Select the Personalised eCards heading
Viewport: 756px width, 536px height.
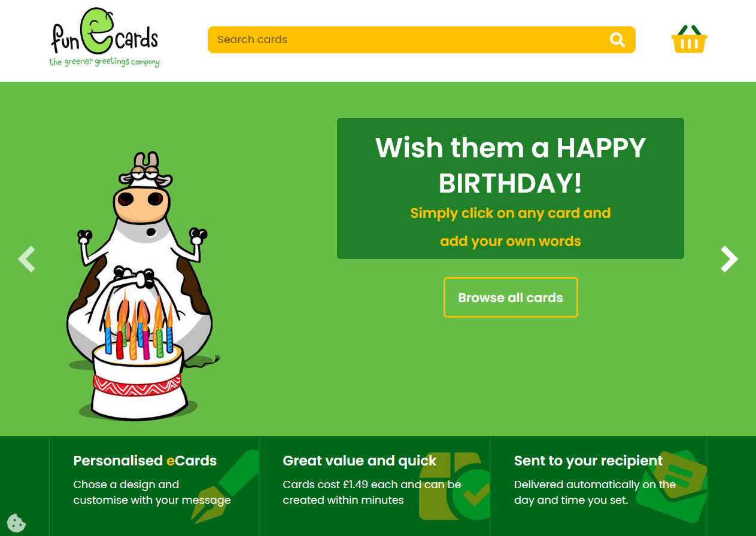click(x=145, y=461)
